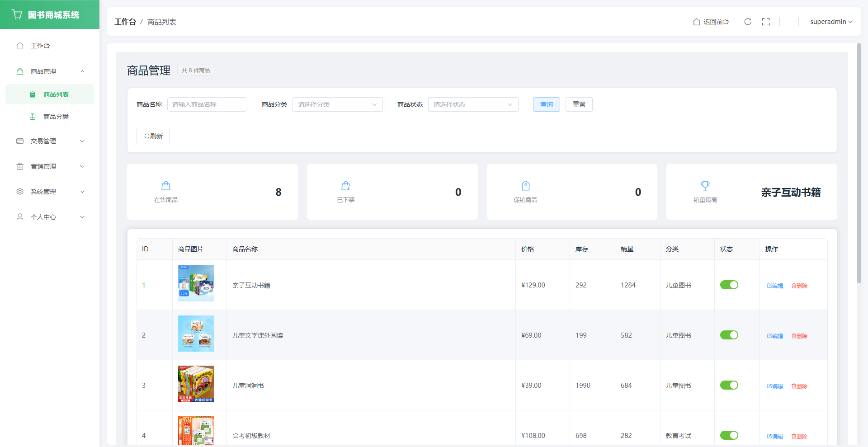
Task: Click the vertical page scrollbar
Action: click(x=859, y=163)
